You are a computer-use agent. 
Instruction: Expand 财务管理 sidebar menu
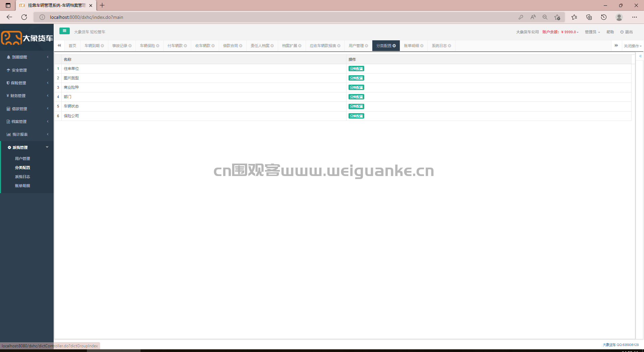click(27, 96)
